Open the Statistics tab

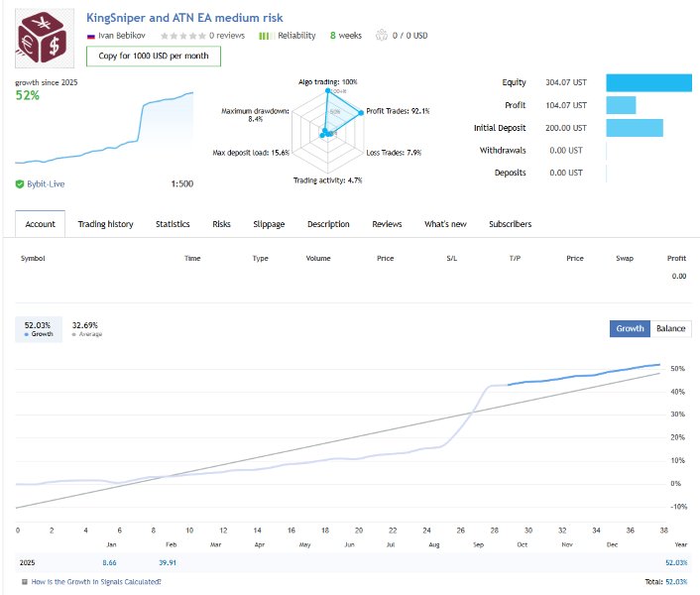pyautogui.click(x=173, y=224)
